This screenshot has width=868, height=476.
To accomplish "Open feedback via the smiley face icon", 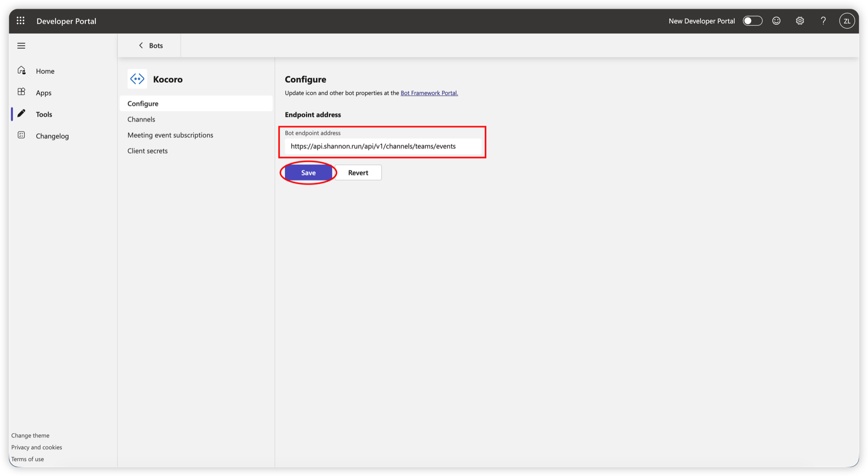I will pyautogui.click(x=776, y=21).
